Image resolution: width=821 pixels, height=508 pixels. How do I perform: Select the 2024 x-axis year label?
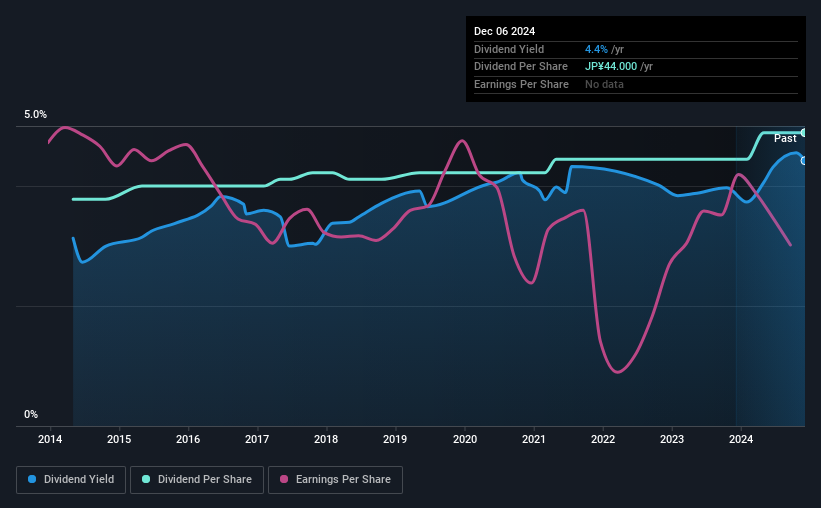click(741, 439)
